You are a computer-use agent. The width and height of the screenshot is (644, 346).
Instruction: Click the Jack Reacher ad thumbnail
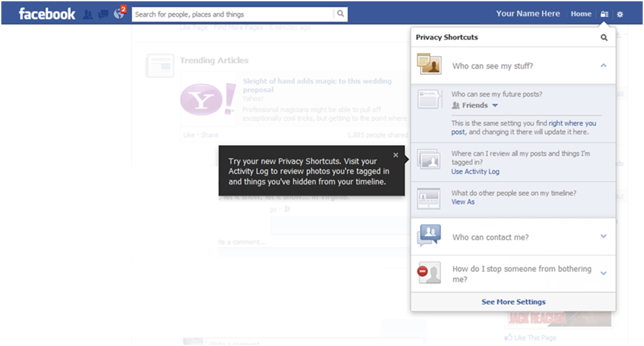[x=558, y=319]
